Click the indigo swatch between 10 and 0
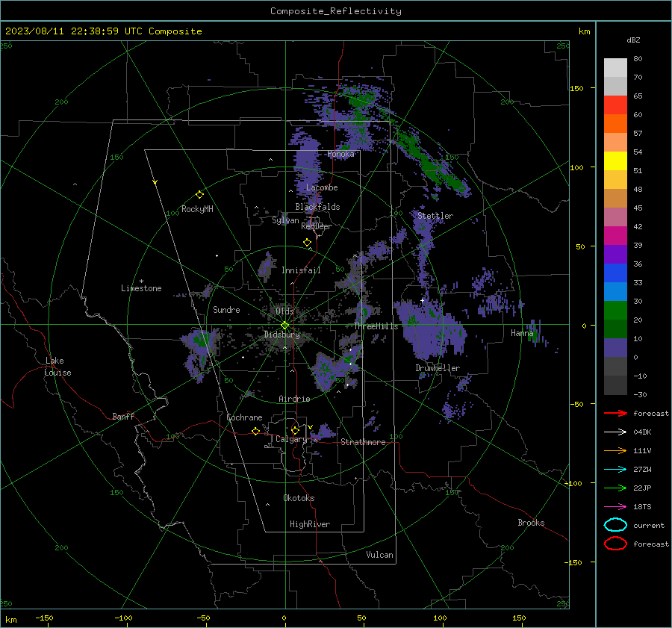The height and width of the screenshot is (628, 672). (x=615, y=347)
